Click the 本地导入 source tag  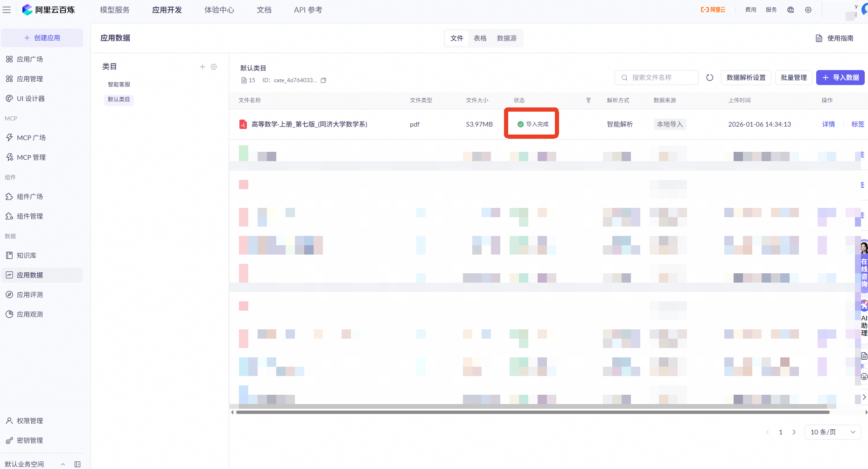pyautogui.click(x=670, y=124)
